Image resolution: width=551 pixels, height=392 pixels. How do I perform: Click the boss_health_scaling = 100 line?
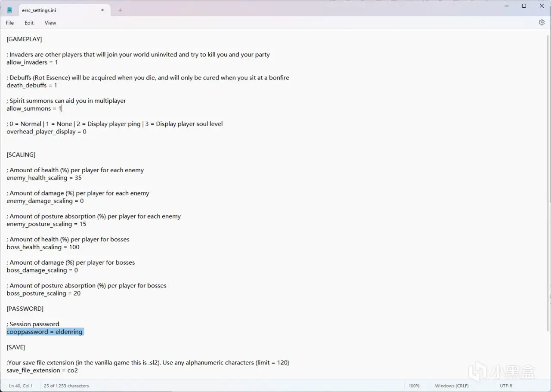[43, 247]
